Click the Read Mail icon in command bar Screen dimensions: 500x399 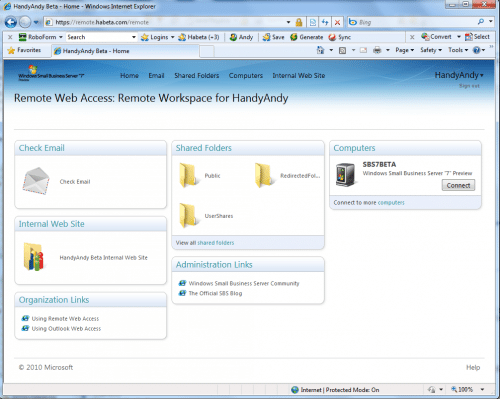tap(363, 50)
